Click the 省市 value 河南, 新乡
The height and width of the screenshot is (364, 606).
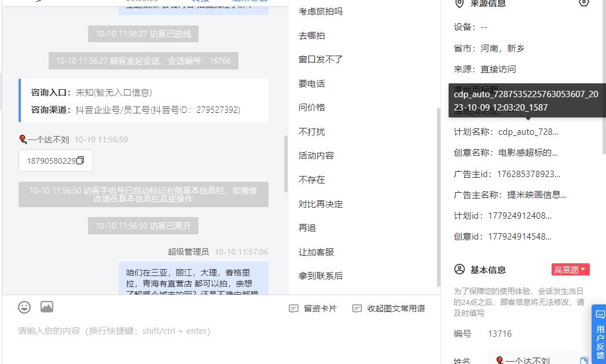[x=502, y=48]
